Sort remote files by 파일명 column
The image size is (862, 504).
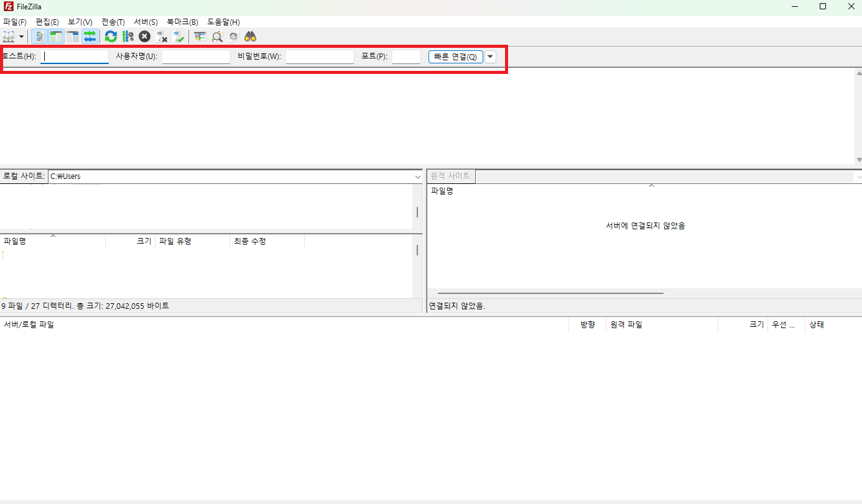coord(644,191)
